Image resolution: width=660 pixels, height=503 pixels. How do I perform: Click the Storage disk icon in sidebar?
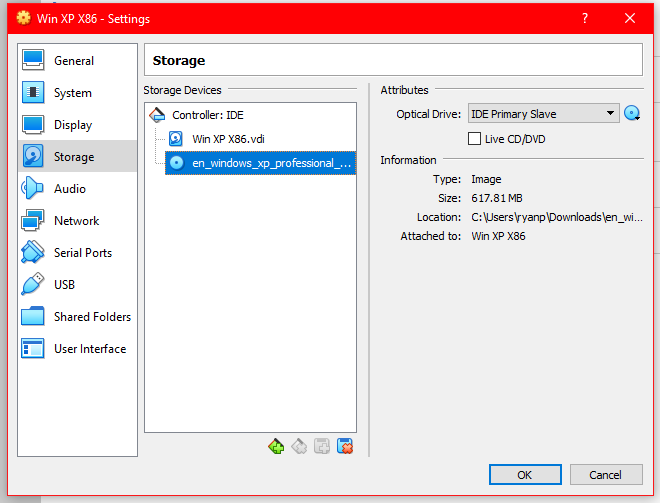click(32, 156)
